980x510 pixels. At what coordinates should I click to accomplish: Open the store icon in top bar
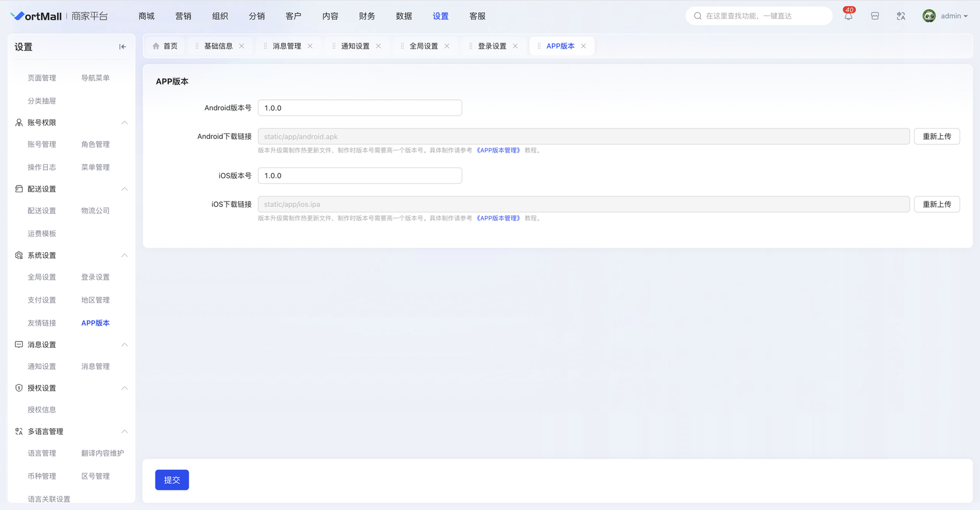coord(875,17)
